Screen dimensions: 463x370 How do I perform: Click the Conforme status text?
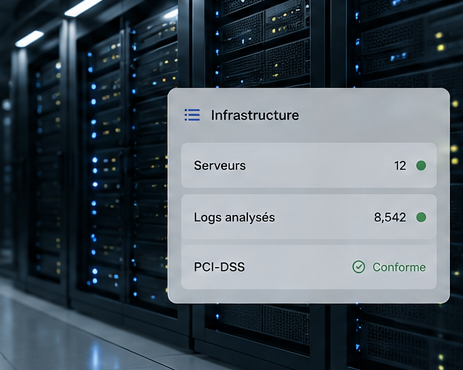(x=399, y=267)
